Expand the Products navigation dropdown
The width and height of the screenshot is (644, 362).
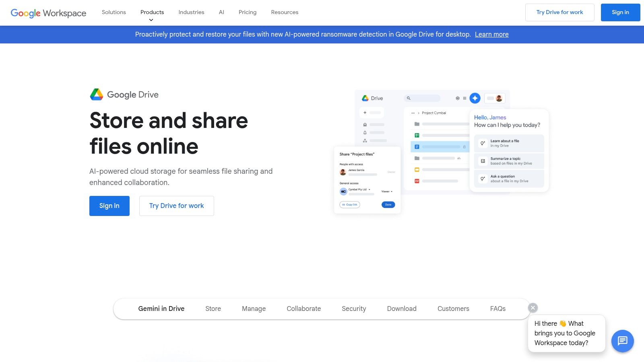coord(152,12)
